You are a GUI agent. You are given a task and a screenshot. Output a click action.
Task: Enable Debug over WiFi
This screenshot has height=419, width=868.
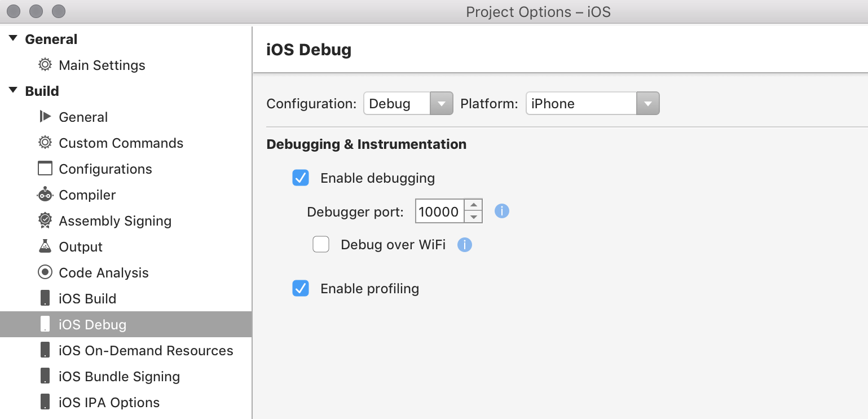(321, 244)
